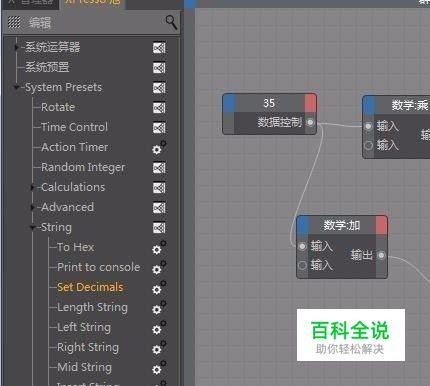This screenshot has width=430, height=386.
Task: Select the 系统预置 tree item
Action: click(47, 67)
